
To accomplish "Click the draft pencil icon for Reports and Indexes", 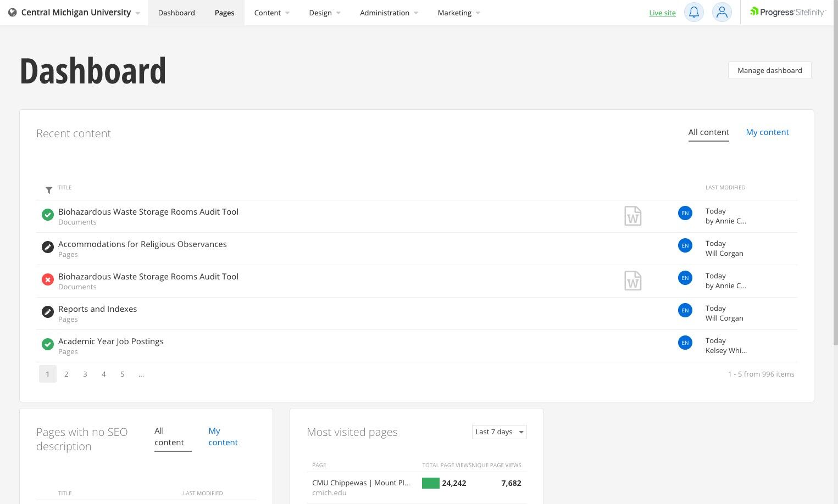I will (x=48, y=312).
